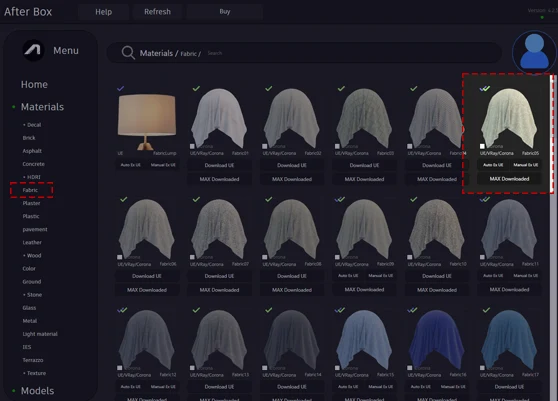Open the Help menu
This screenshot has width=558, height=401.
tap(104, 12)
